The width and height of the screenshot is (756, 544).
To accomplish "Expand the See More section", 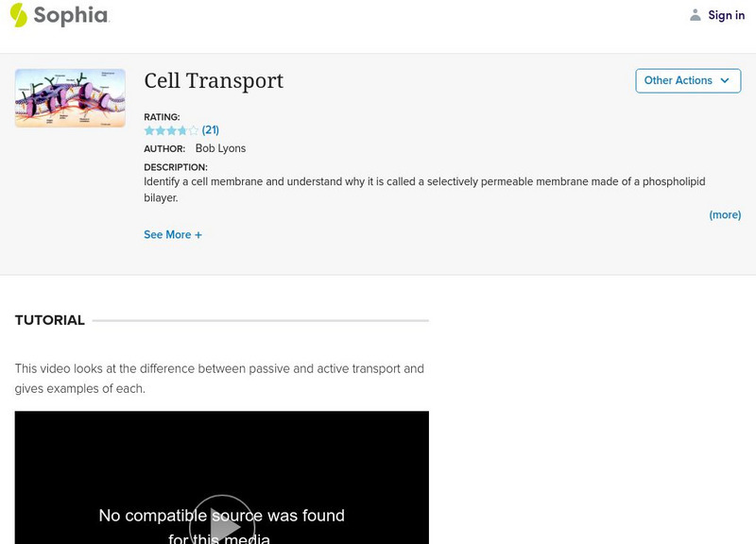I will pos(167,235).
